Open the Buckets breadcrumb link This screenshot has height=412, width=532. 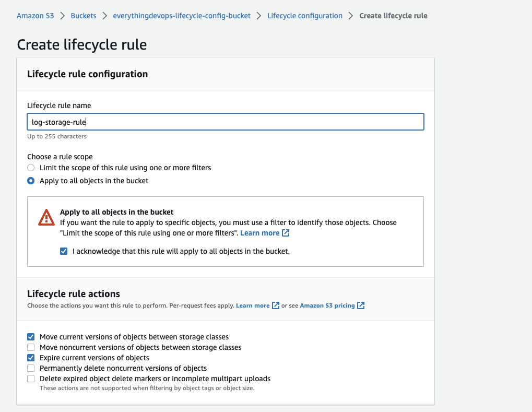pyautogui.click(x=84, y=16)
